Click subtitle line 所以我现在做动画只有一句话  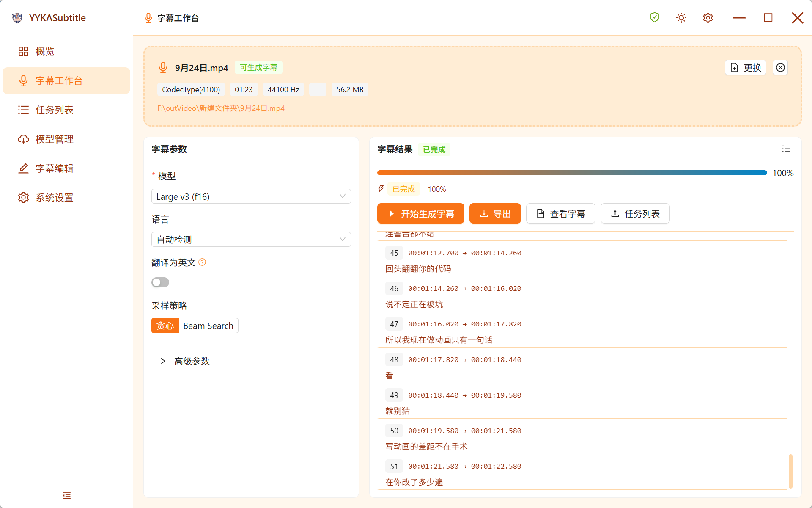tap(439, 340)
